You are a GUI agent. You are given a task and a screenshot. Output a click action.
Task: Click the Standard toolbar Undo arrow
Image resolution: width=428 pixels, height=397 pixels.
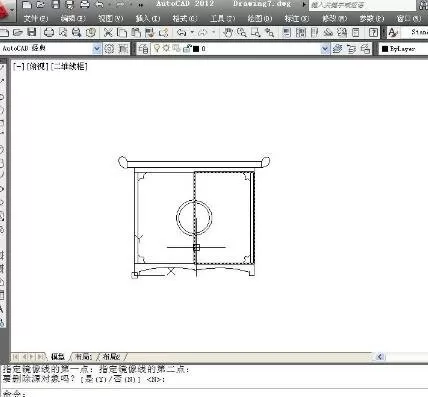(x=181, y=32)
